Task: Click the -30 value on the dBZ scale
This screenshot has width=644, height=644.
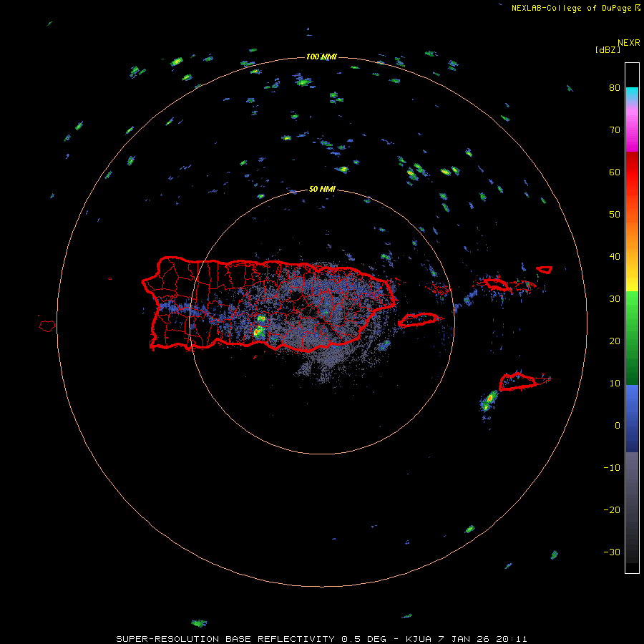Action: coord(612,552)
